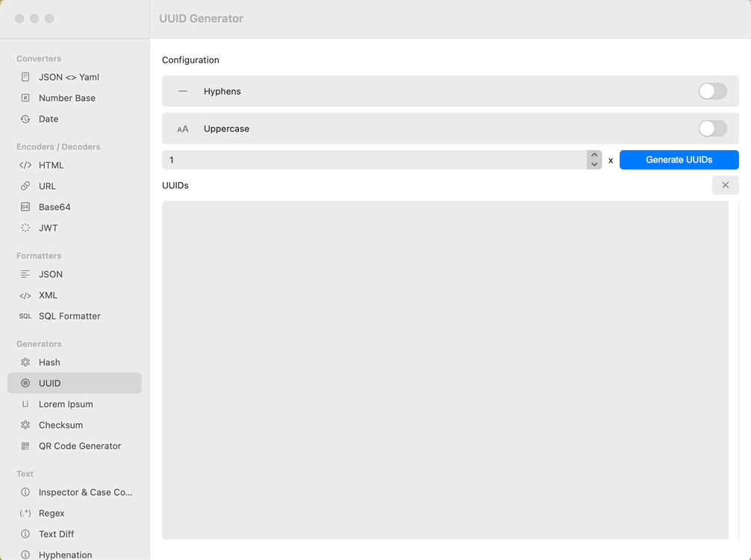Click the Generate UUIDs button
The image size is (751, 560).
(x=679, y=160)
